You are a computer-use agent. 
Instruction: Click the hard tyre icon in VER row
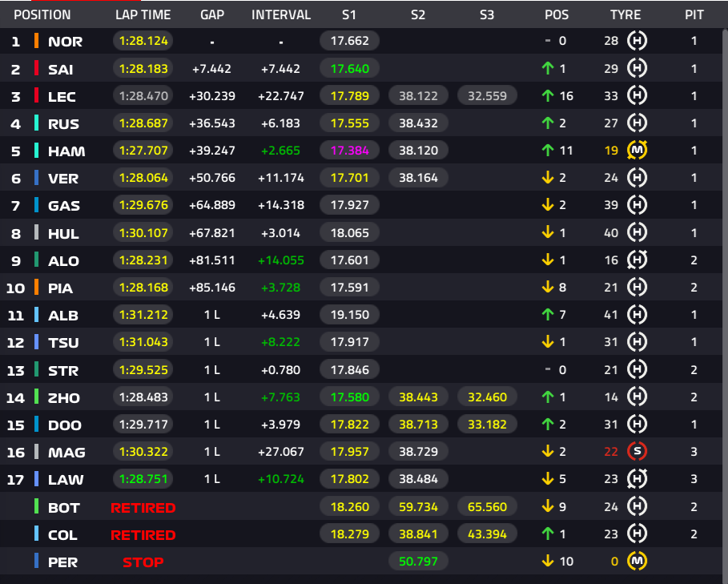[637, 177]
